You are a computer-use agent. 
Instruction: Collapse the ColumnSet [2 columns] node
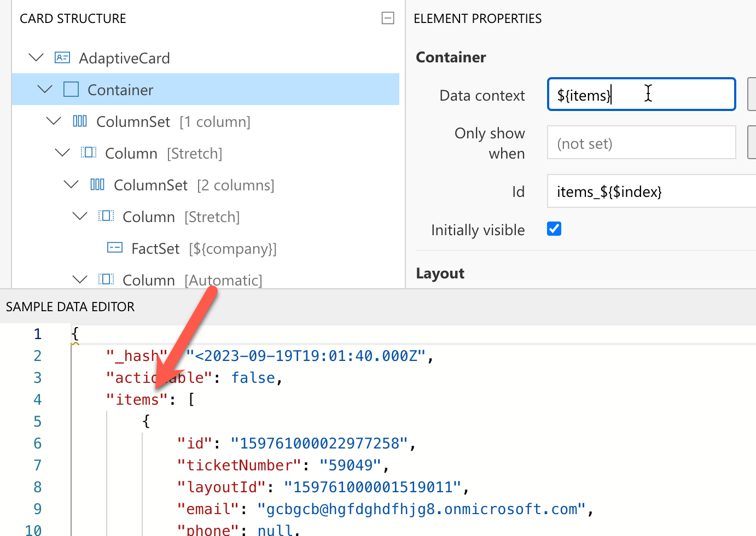click(71, 184)
